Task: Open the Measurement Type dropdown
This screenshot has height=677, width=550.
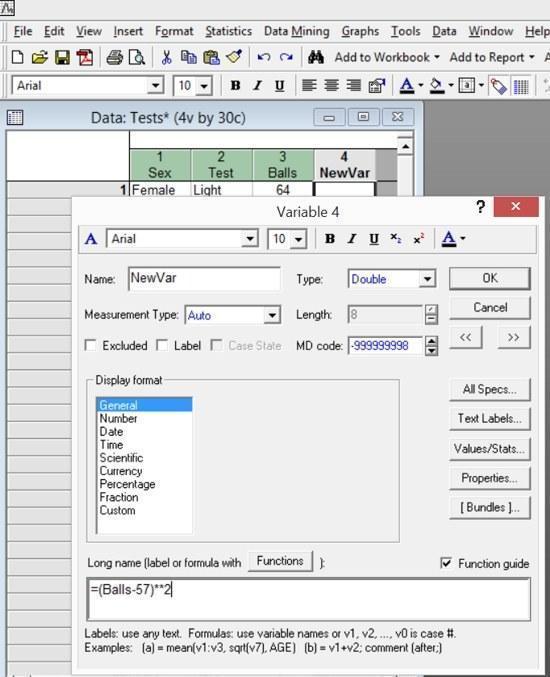Action: tap(272, 315)
